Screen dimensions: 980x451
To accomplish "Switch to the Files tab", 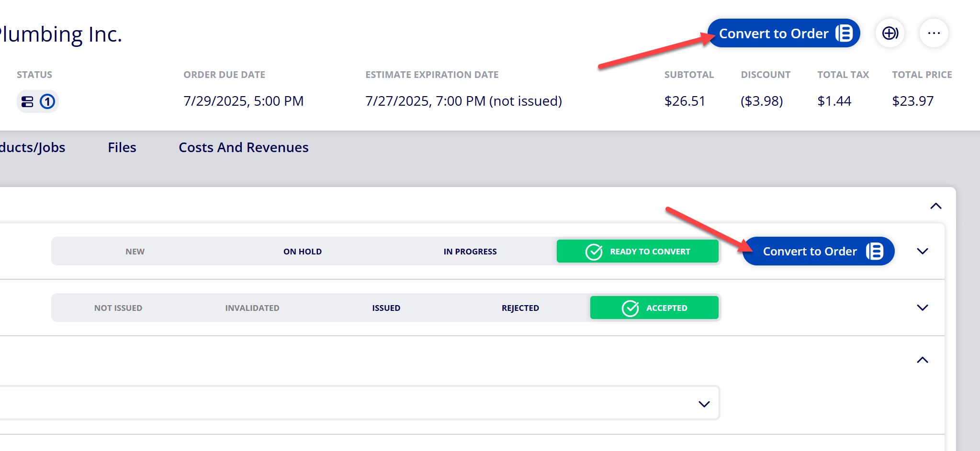I will click(122, 147).
